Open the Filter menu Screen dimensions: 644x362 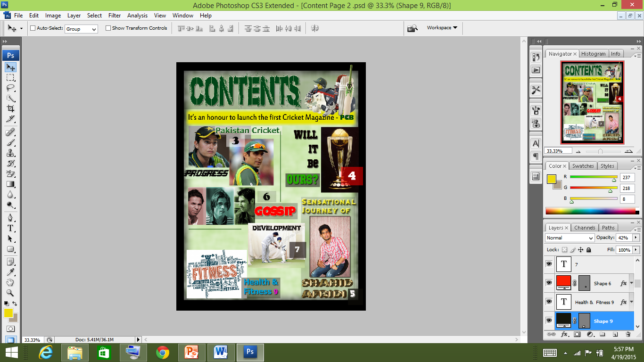click(115, 16)
